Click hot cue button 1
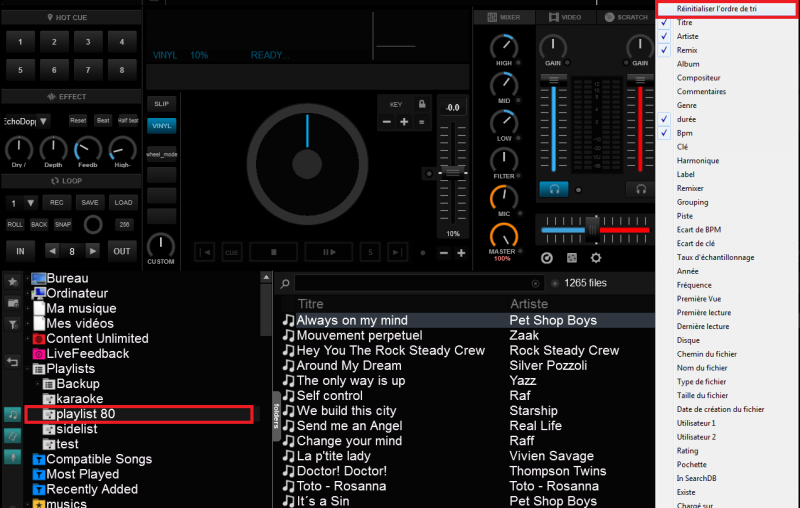 click(20, 42)
